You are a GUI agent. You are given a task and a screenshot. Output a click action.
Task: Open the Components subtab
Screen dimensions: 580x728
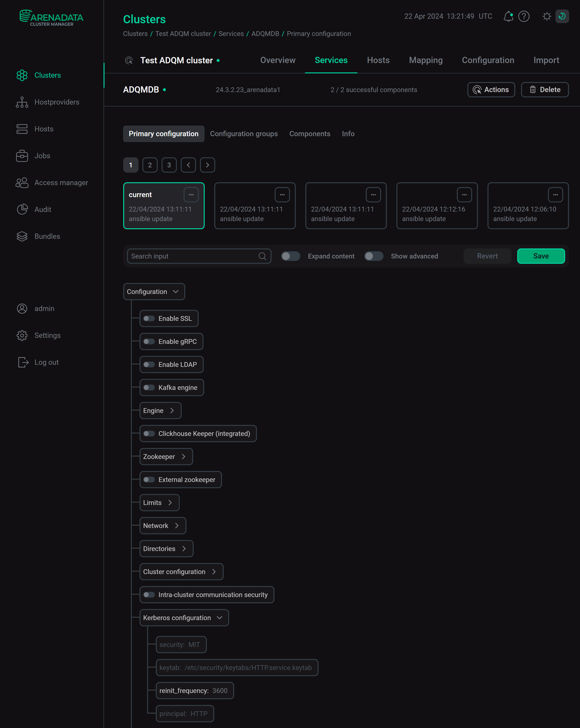coord(310,134)
